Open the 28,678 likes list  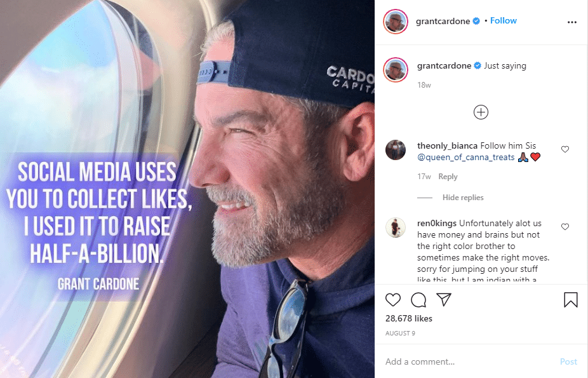click(408, 318)
